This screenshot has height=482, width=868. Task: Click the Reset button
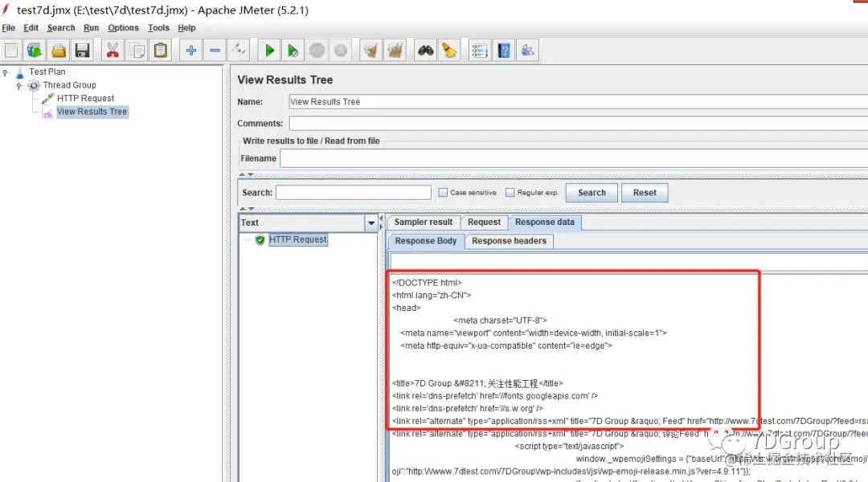pos(645,193)
